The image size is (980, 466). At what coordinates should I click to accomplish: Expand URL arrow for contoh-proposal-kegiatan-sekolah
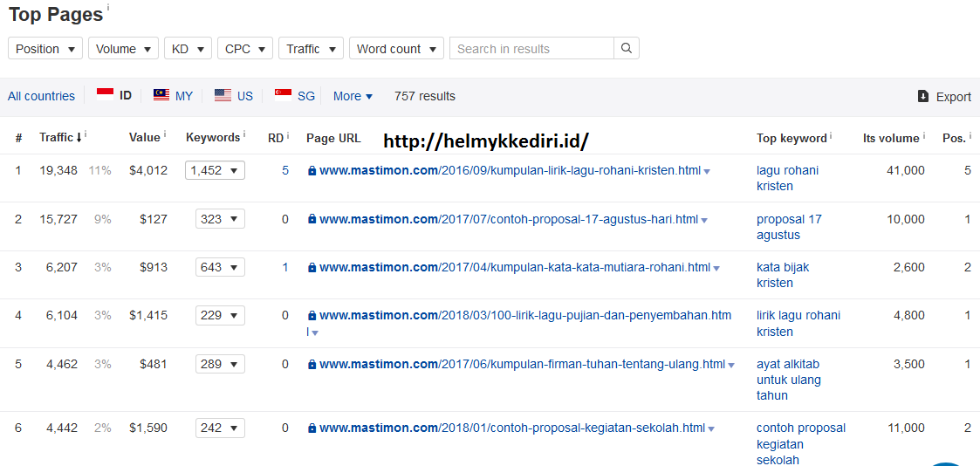tap(712, 429)
